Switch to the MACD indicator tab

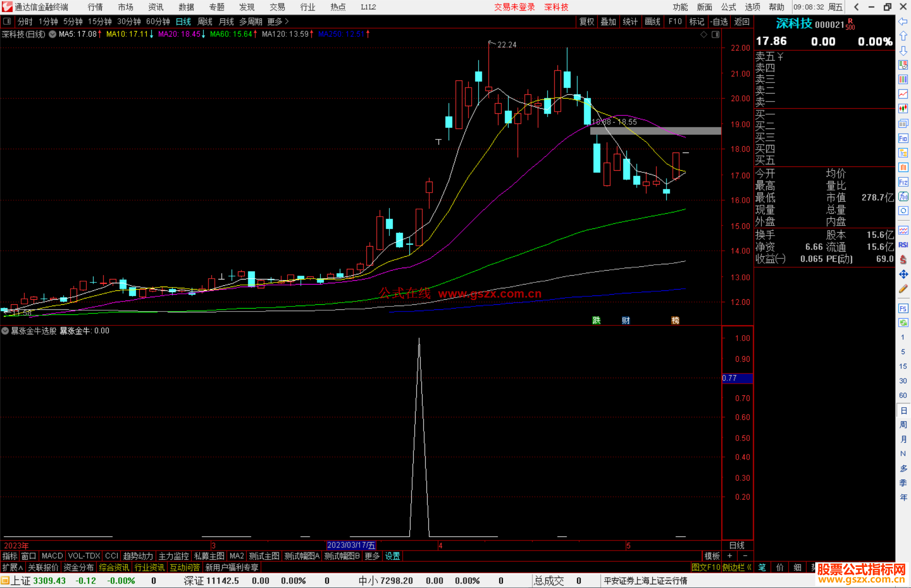coord(52,556)
